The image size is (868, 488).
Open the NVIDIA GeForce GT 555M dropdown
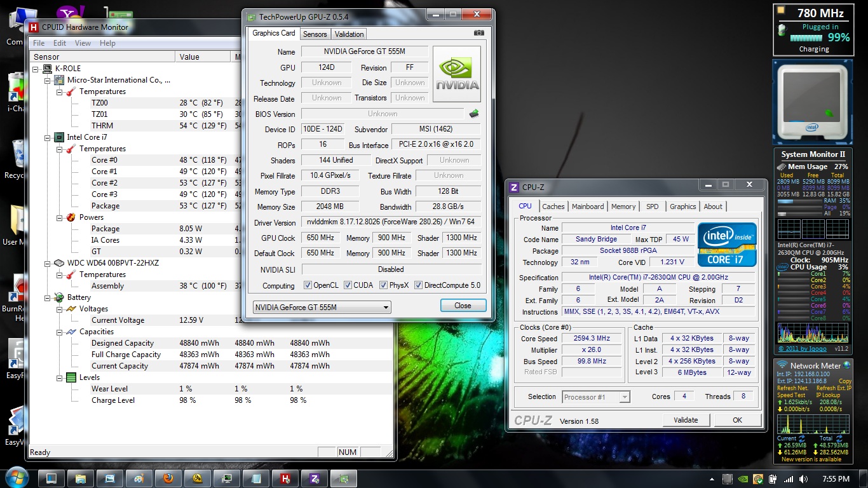[322, 307]
